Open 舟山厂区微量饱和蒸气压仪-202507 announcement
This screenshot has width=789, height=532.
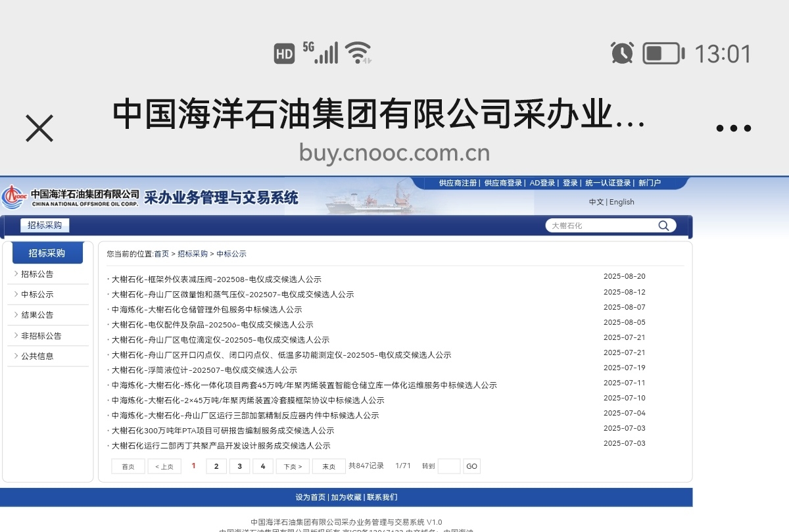tap(233, 295)
